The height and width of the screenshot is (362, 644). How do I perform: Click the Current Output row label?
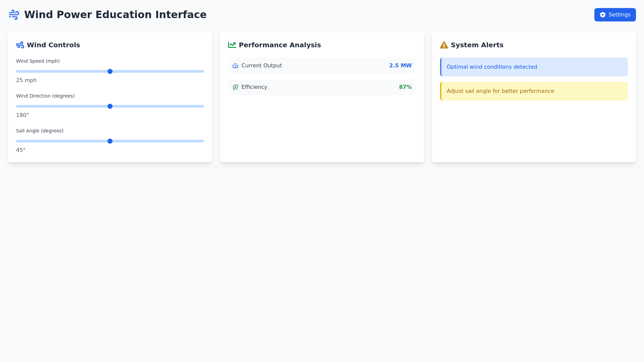(x=262, y=66)
